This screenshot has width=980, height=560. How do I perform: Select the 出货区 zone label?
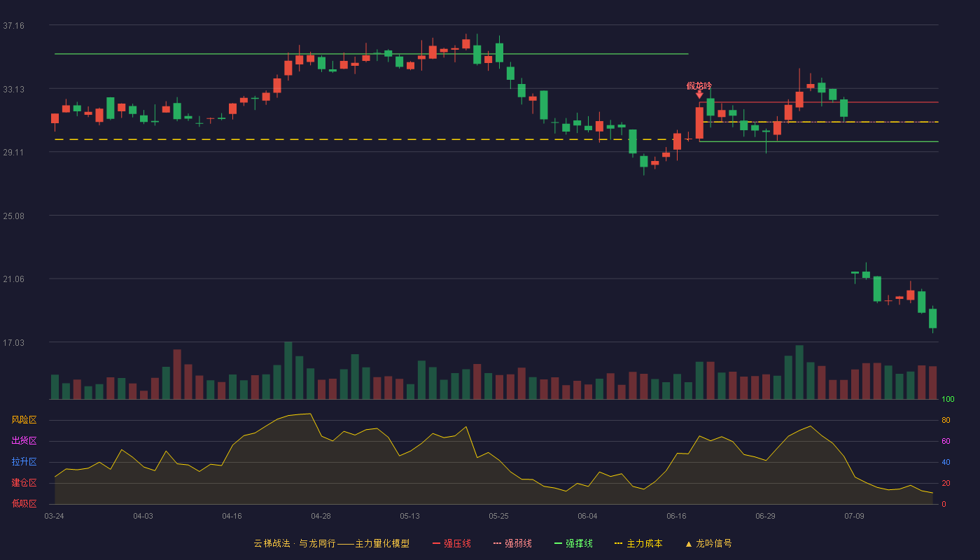tap(24, 441)
